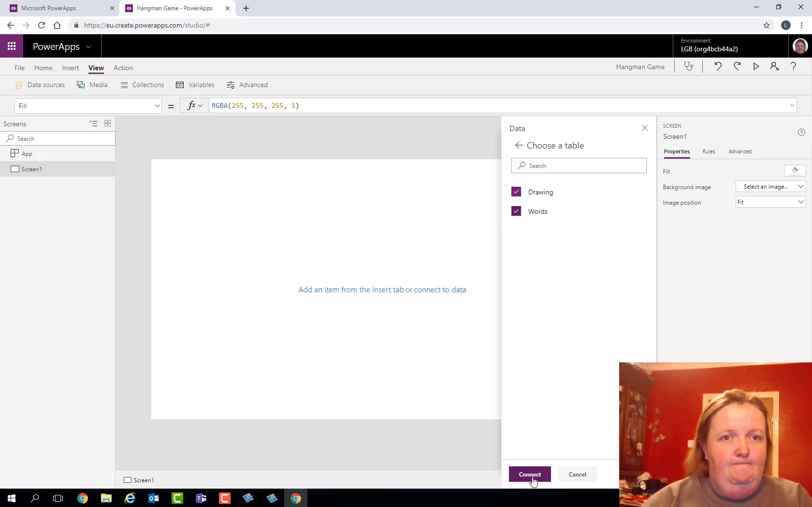Image resolution: width=812 pixels, height=507 pixels.
Task: Click the Cancel button
Action: point(577,474)
